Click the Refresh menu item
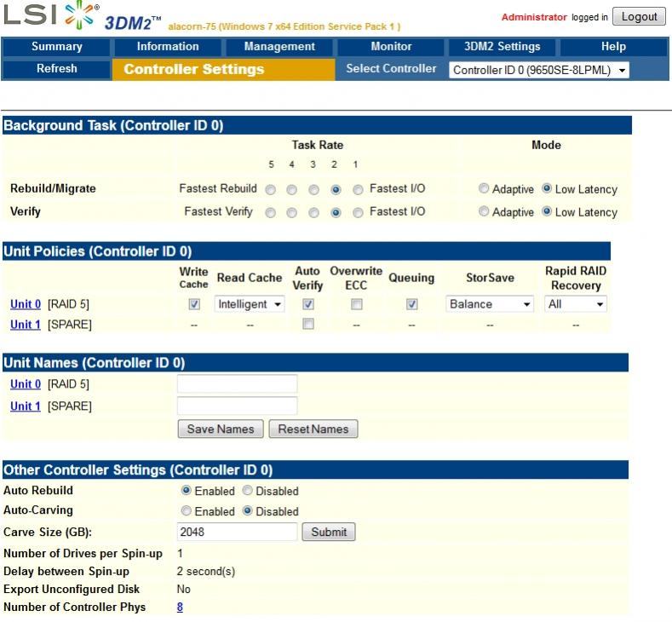The image size is (672, 622). point(56,69)
